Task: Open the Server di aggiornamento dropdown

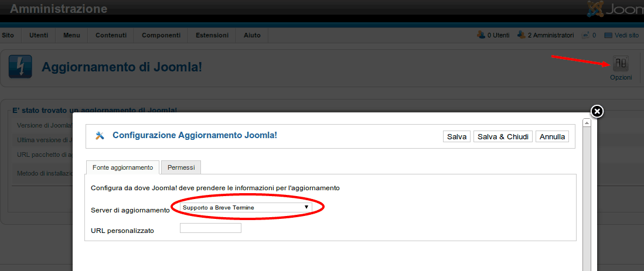Action: pyautogui.click(x=246, y=207)
